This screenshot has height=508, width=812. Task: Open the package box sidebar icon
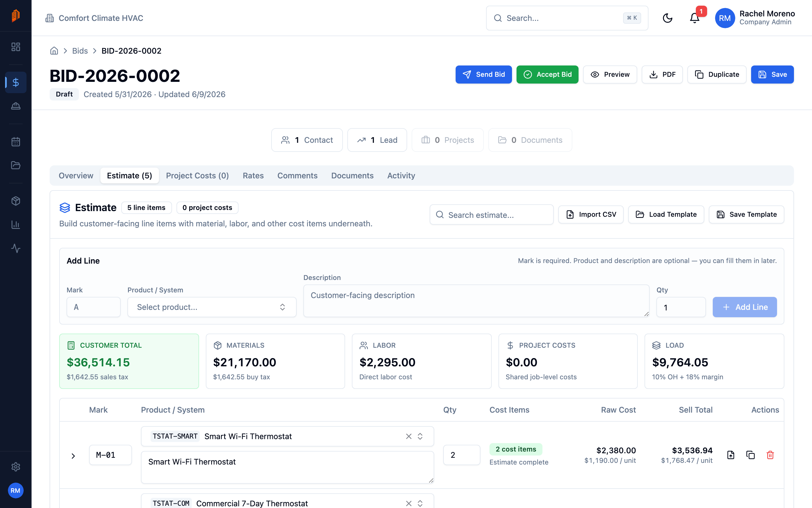(x=16, y=201)
